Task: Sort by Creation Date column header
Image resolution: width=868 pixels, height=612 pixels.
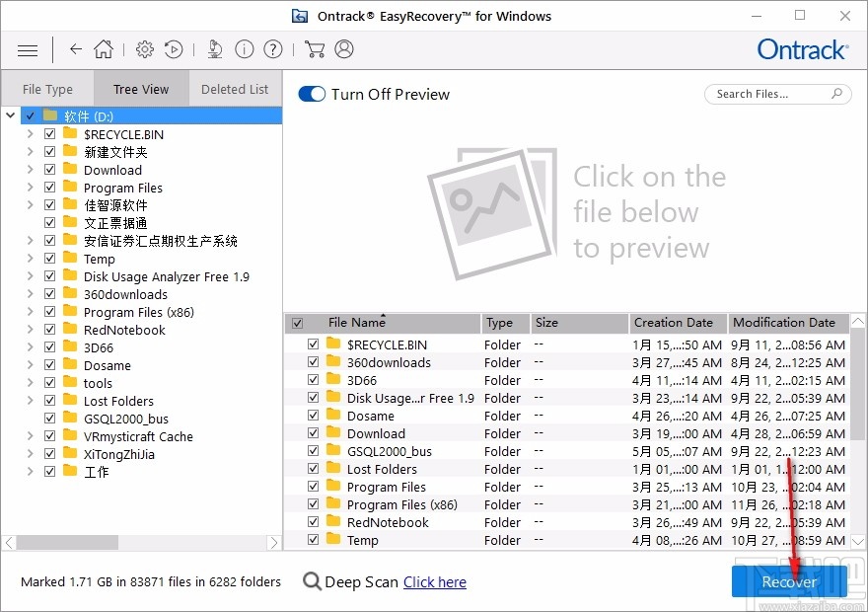Action: coord(678,323)
